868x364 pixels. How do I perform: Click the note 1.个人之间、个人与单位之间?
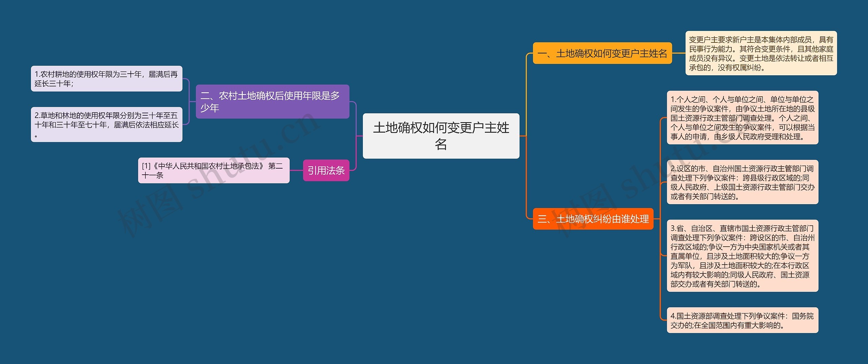(x=743, y=118)
